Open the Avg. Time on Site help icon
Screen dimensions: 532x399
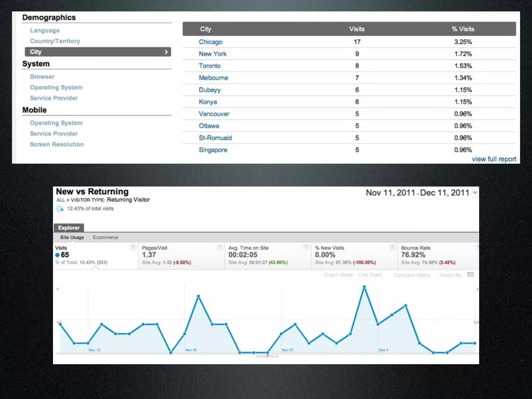(x=306, y=247)
